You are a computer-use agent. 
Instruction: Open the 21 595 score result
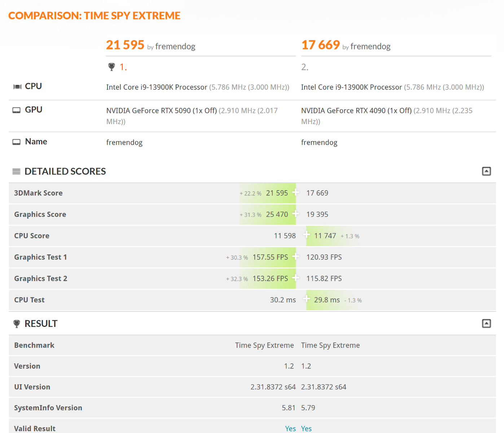(125, 45)
